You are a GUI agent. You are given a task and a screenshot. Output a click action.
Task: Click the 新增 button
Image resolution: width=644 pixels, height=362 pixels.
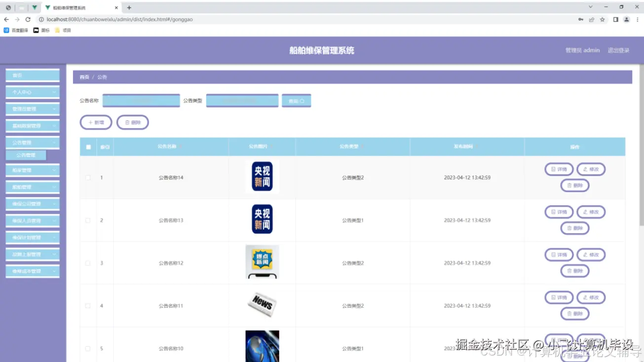96,122
